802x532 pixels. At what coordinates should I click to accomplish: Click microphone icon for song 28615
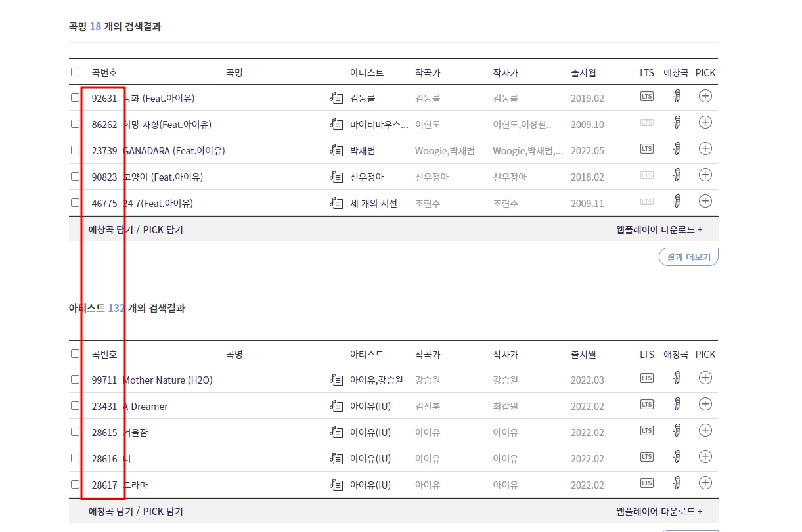[x=677, y=431]
